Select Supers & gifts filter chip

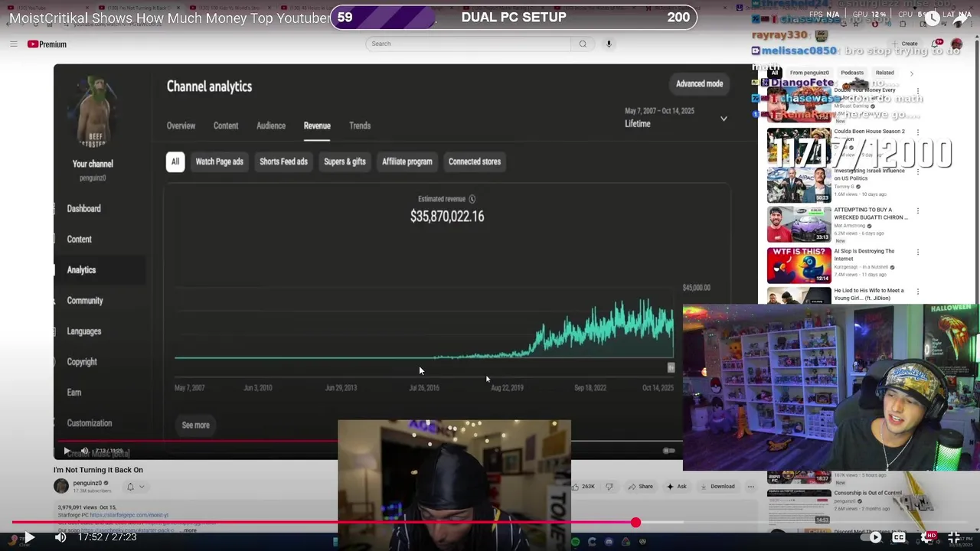pyautogui.click(x=345, y=161)
